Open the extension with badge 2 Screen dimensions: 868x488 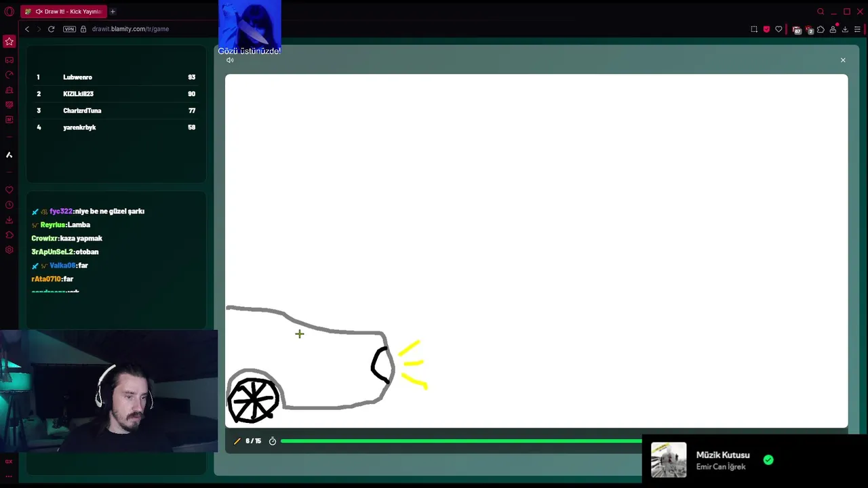809,30
